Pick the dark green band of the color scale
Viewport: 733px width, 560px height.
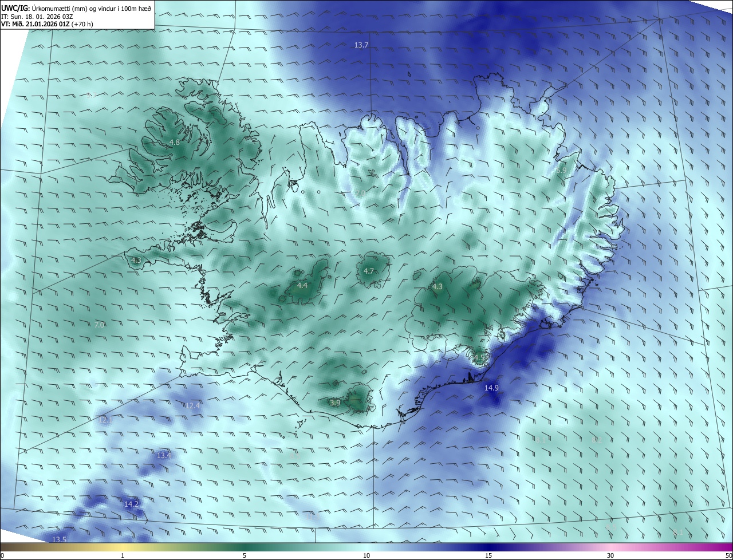coord(245,547)
